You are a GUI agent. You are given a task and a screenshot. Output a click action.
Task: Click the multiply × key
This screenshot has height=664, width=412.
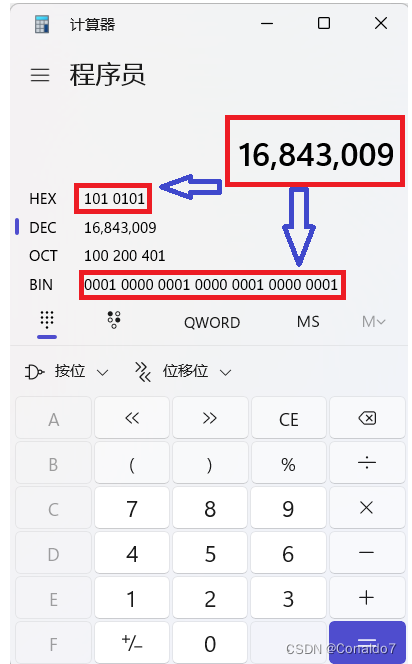367,508
